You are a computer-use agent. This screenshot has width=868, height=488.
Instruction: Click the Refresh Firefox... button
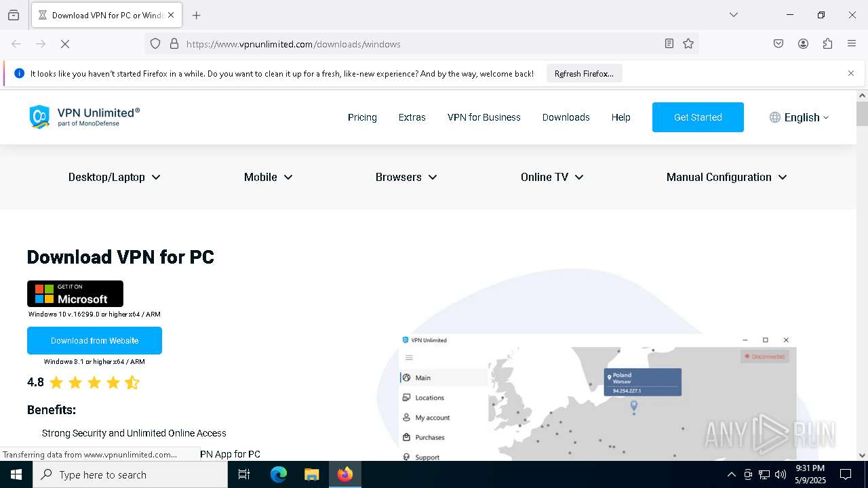584,74
